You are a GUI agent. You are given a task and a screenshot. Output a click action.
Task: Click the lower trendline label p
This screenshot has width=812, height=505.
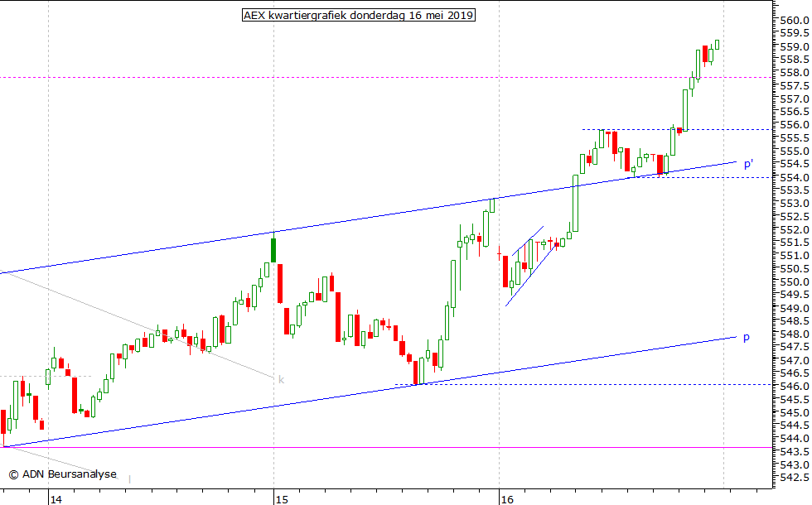pos(747,338)
